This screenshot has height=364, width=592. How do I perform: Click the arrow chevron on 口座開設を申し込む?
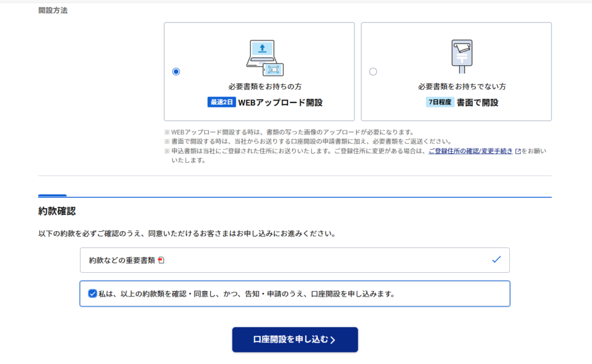333,340
